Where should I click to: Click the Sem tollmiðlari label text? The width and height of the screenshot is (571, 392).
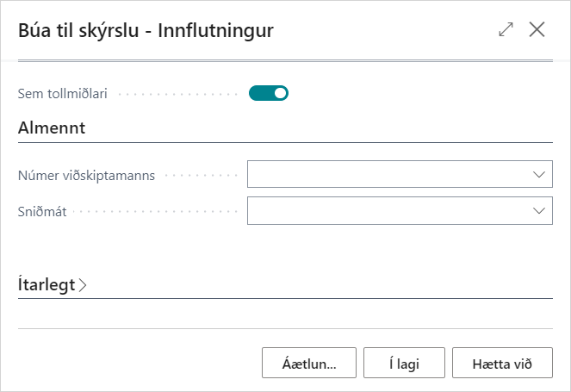coord(63,93)
